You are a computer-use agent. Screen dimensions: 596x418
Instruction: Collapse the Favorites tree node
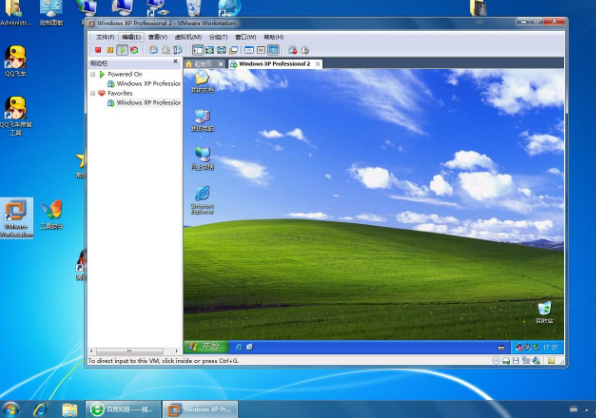93,93
